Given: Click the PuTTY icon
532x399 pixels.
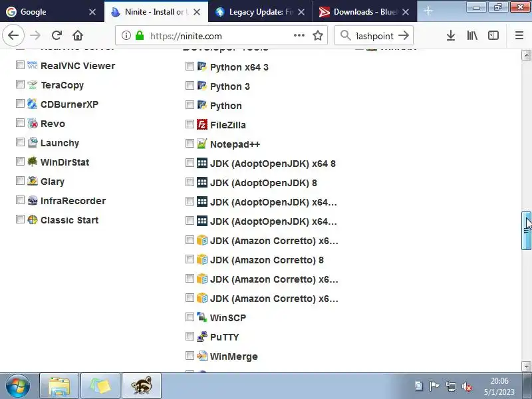Looking at the screenshot, I should (x=202, y=336).
